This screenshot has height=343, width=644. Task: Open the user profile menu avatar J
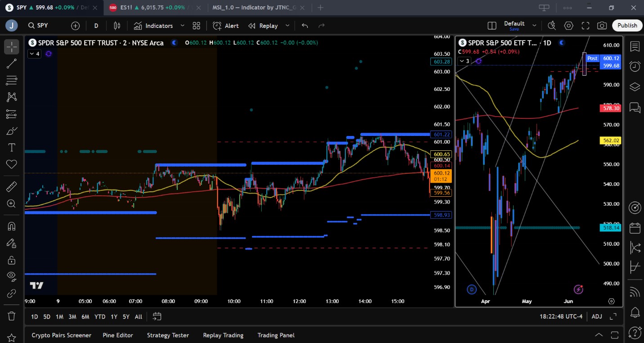[12, 26]
